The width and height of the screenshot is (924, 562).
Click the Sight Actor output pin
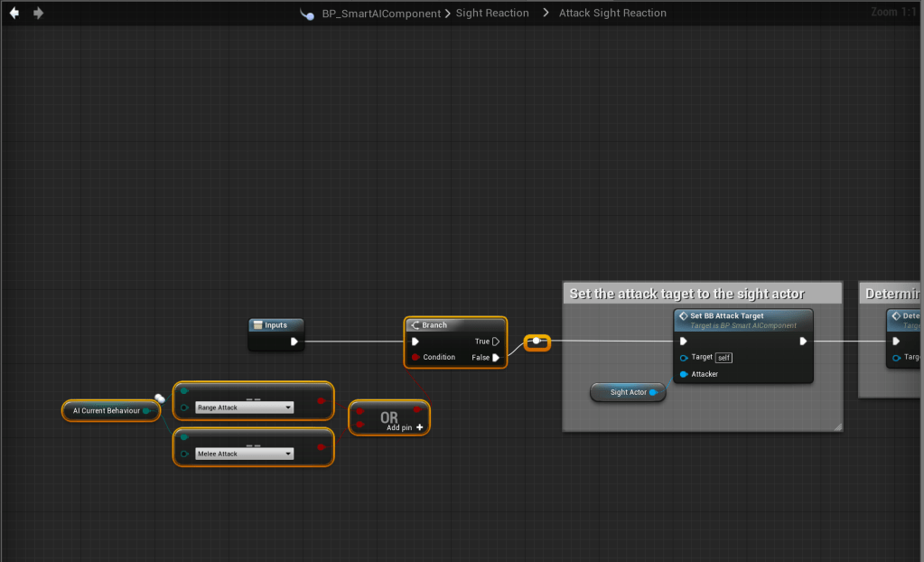653,393
